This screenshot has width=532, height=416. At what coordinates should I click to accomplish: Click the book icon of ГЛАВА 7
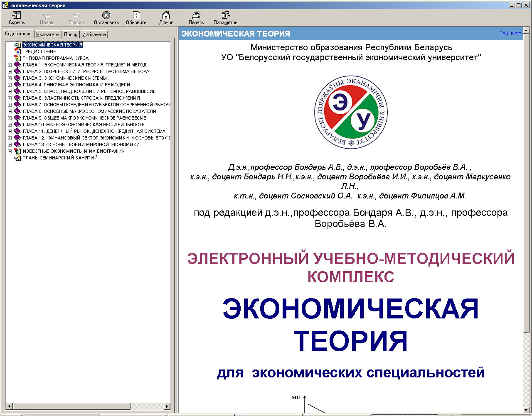coord(17,105)
